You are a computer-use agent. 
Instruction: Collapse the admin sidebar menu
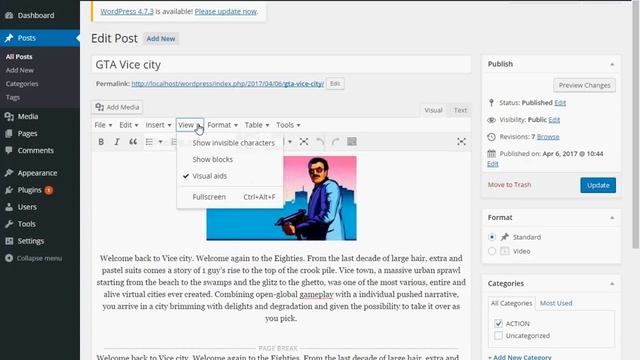(x=40, y=258)
